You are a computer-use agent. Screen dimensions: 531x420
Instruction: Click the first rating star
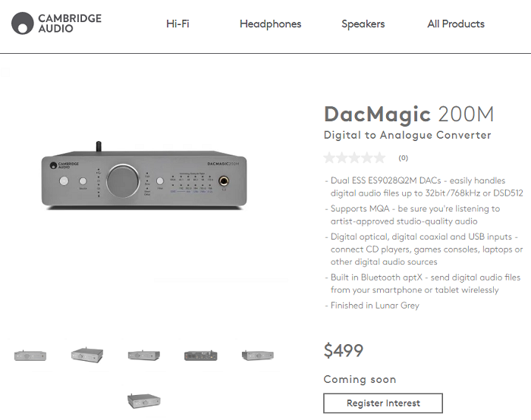tap(329, 158)
